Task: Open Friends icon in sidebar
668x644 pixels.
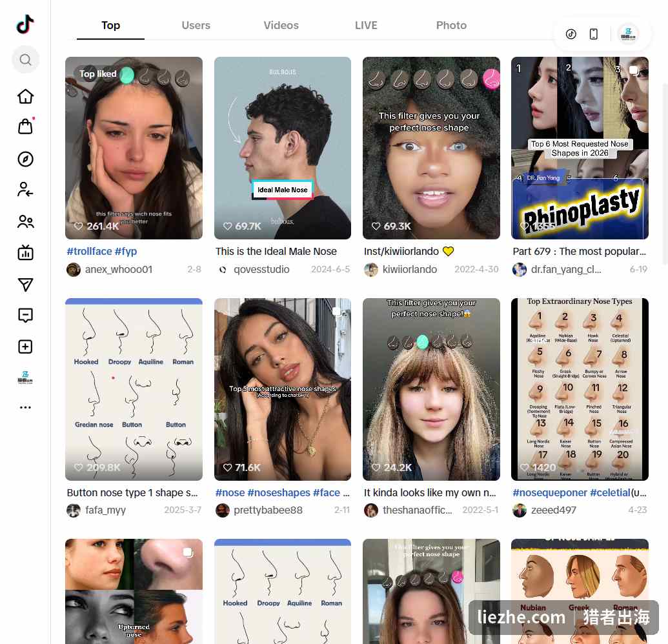Action: coord(26,221)
